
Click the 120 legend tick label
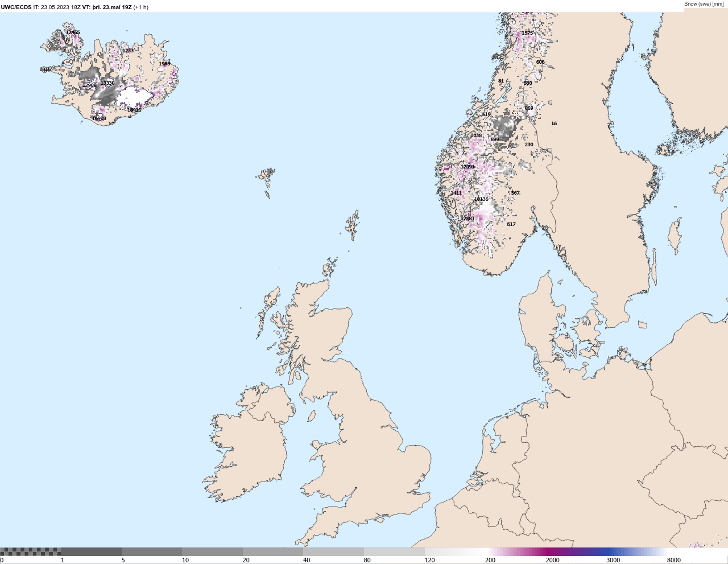click(x=429, y=561)
